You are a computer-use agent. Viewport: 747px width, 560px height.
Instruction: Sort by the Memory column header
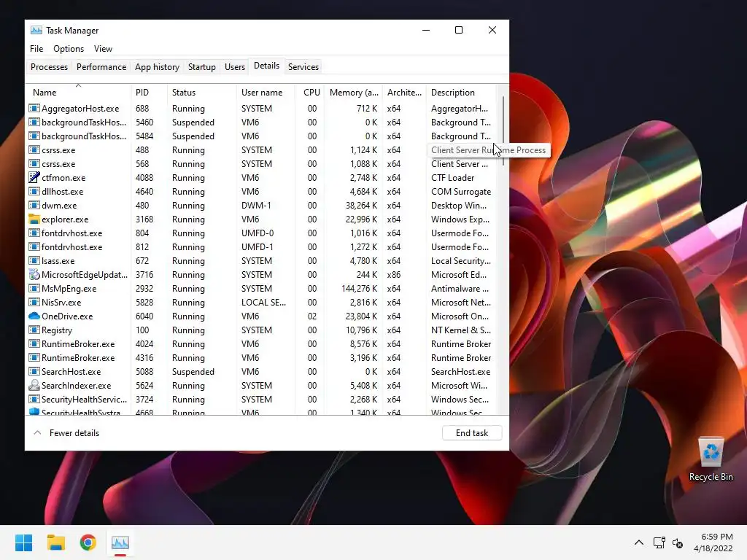click(x=354, y=93)
